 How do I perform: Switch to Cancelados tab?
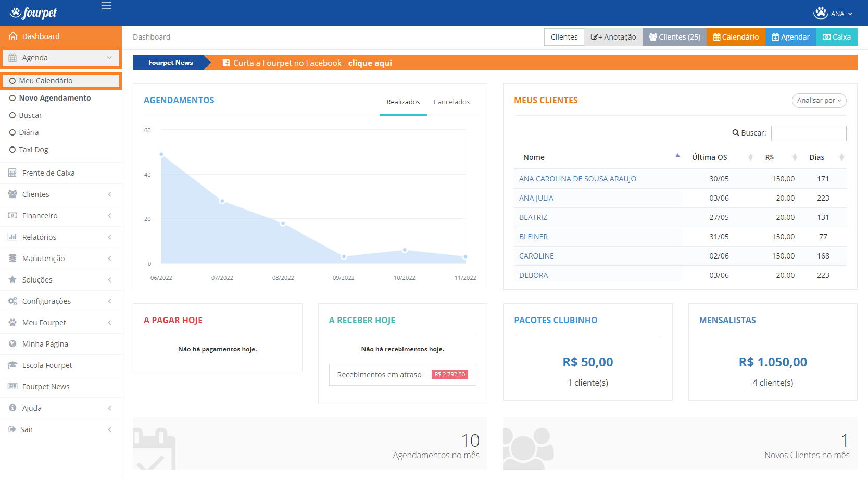pyautogui.click(x=451, y=102)
